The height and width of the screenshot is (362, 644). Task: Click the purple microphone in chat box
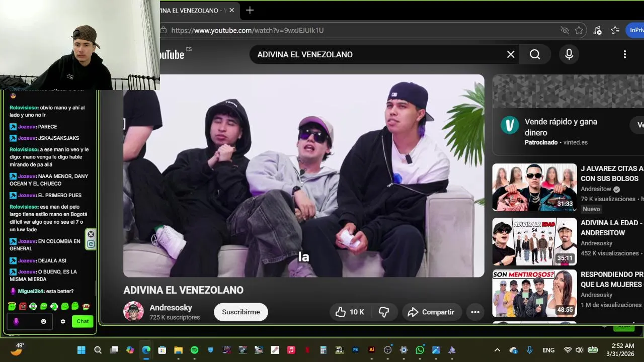click(x=16, y=321)
